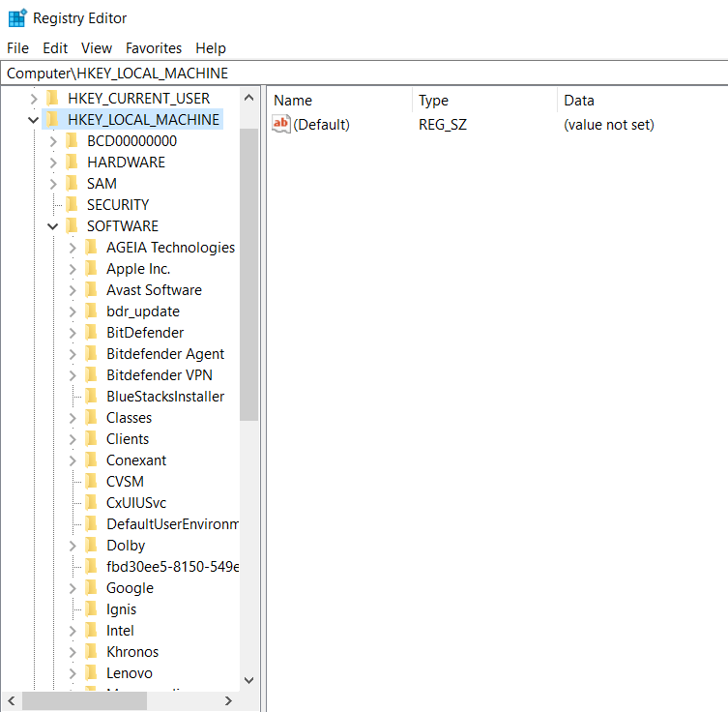This screenshot has width=728, height=712.
Task: Expand the HKEY_CURRENT_USER hive
Action: 34,98
